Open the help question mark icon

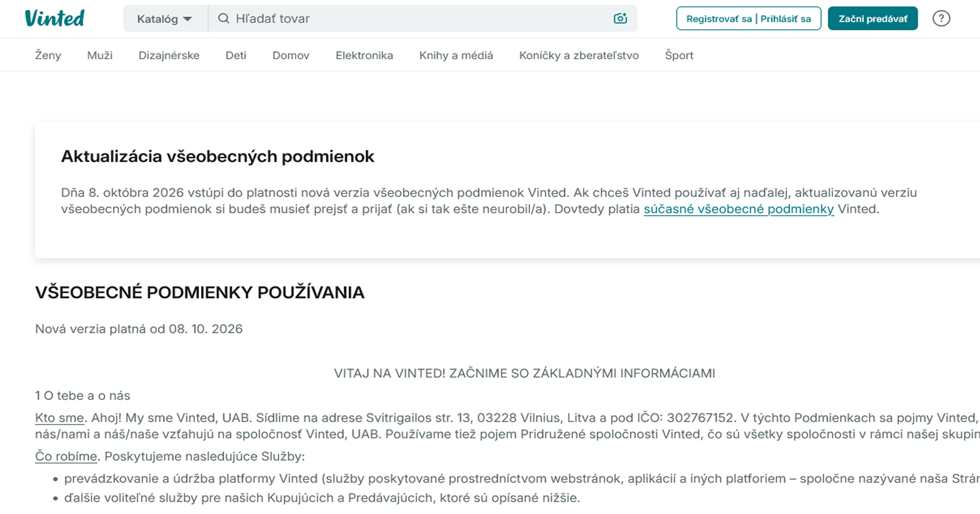pyautogui.click(x=941, y=18)
